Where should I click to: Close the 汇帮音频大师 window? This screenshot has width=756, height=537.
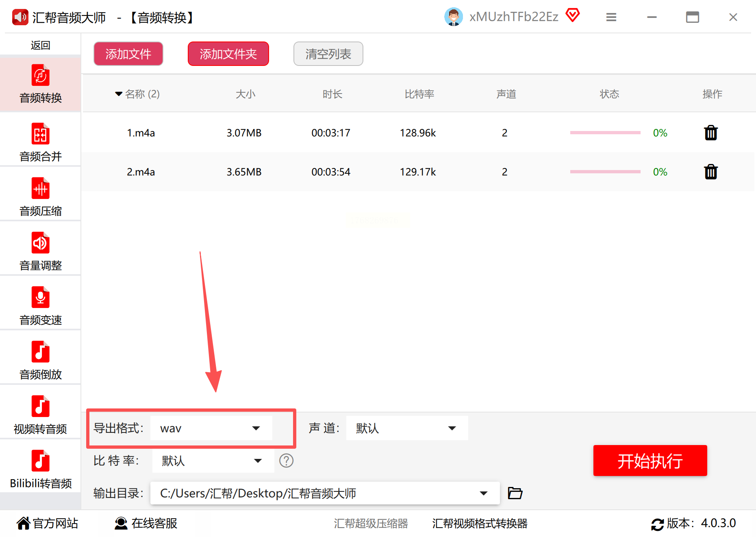(x=733, y=17)
